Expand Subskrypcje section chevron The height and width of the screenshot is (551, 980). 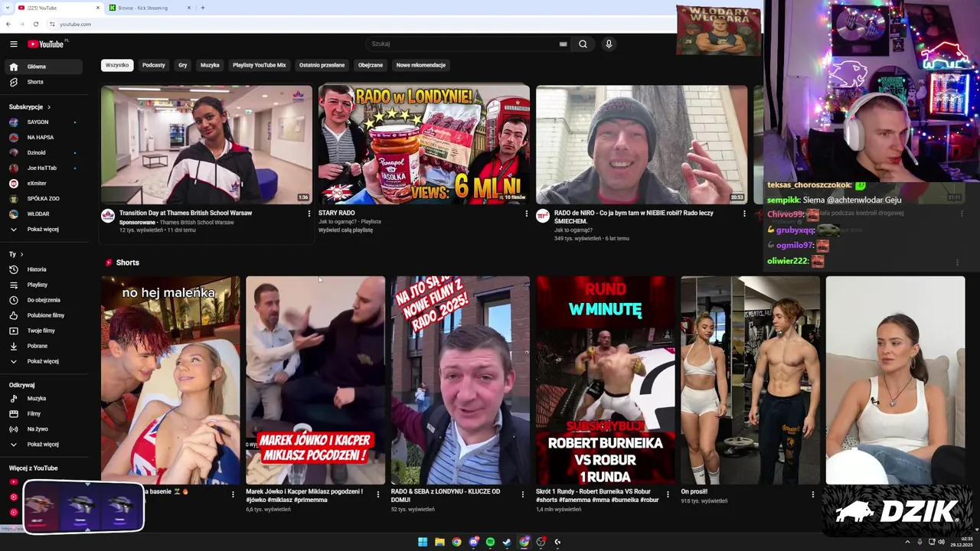[x=49, y=107]
